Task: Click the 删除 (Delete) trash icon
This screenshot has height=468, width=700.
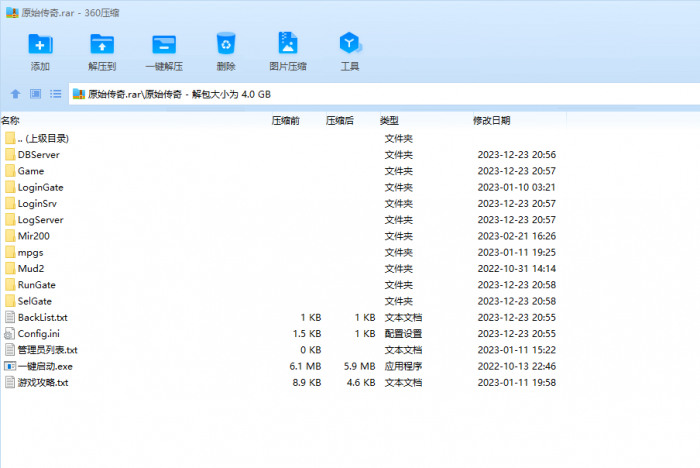Action: 226,44
